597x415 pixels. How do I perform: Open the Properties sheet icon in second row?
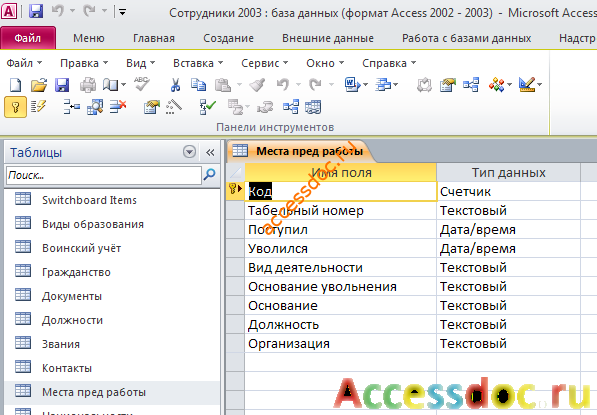(x=152, y=107)
